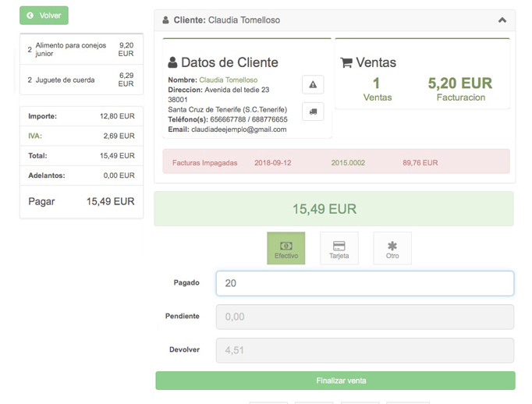Click the person icon beside Datos de Cliente

(x=173, y=63)
